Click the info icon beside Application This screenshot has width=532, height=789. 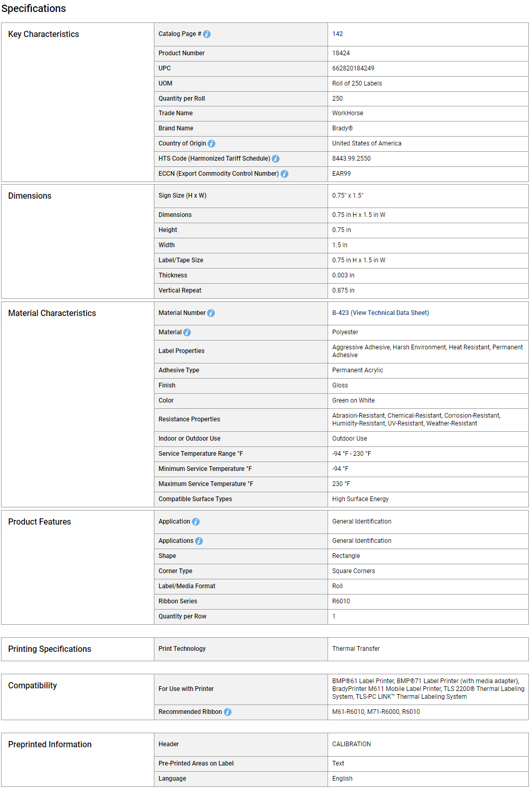pos(196,522)
